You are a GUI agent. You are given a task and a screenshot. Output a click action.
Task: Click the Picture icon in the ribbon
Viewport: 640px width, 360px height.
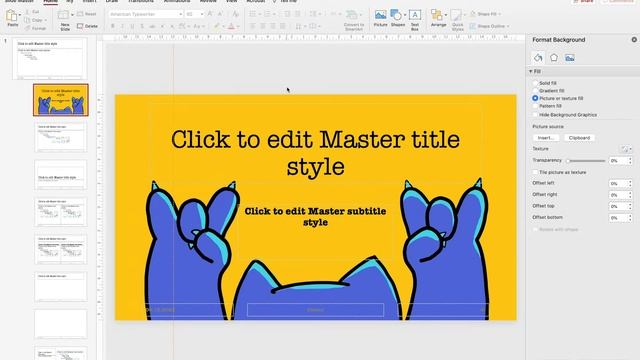tap(380, 15)
